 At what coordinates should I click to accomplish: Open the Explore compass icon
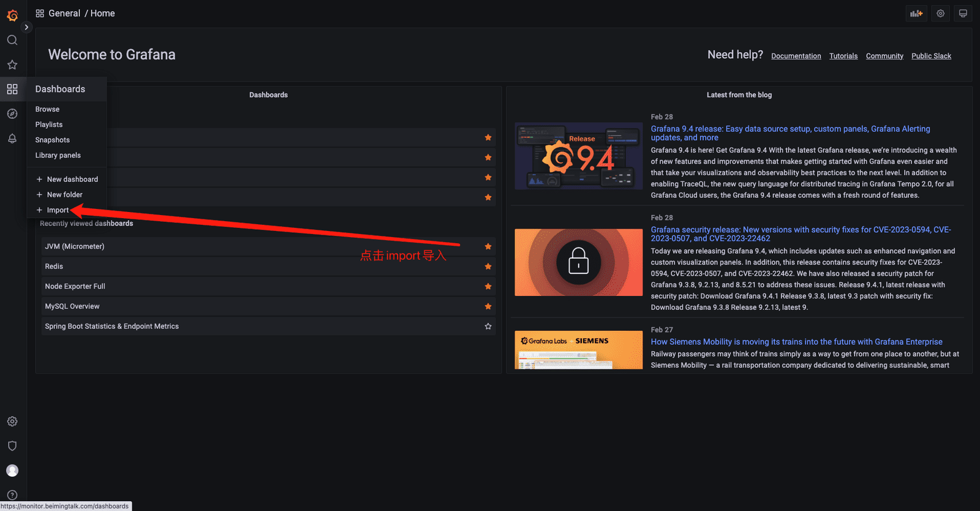point(12,113)
